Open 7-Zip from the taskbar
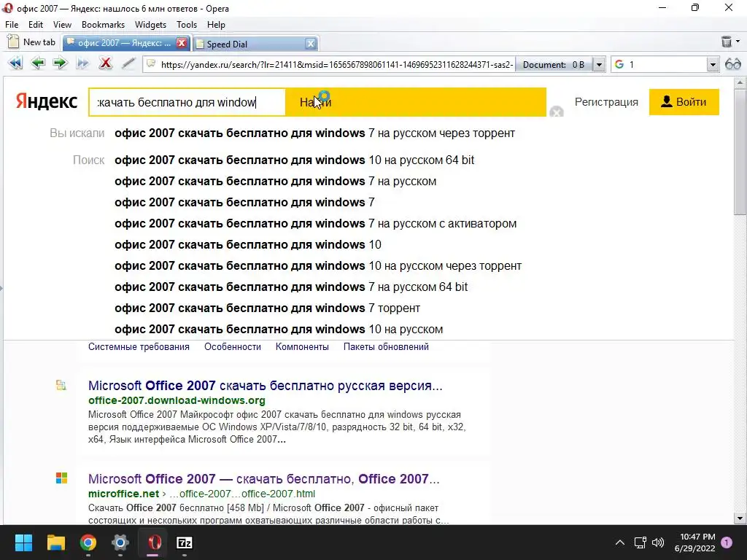Viewport: 747px width, 560px height. point(185,542)
